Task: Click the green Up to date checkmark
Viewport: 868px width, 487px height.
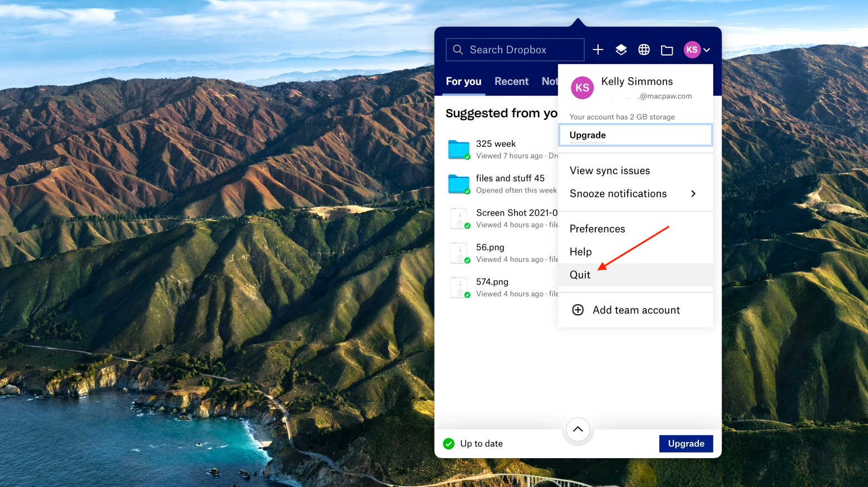Action: [x=449, y=444]
